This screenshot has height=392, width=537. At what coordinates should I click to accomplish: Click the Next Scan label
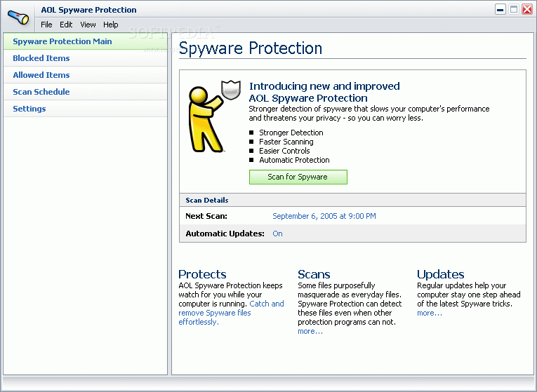point(206,216)
